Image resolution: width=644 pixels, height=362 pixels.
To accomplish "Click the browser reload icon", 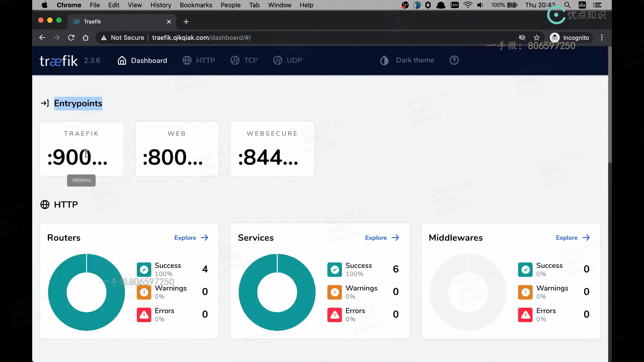I will [71, 38].
